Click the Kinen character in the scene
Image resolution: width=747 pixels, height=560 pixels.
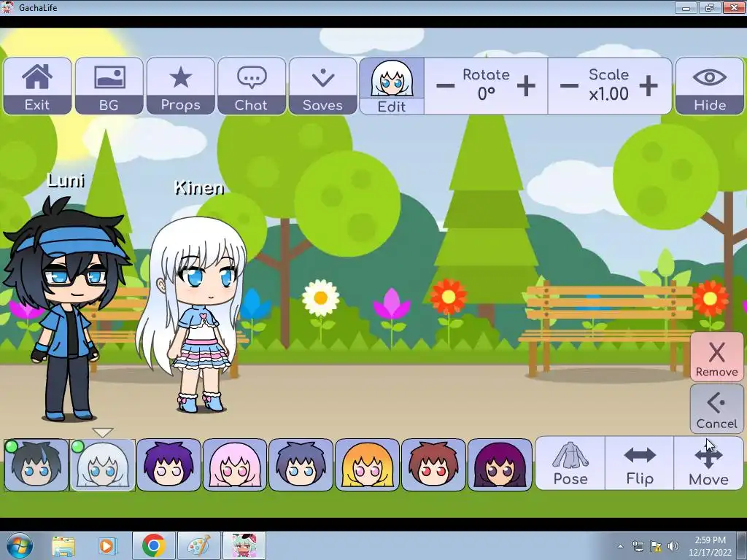[x=196, y=314]
